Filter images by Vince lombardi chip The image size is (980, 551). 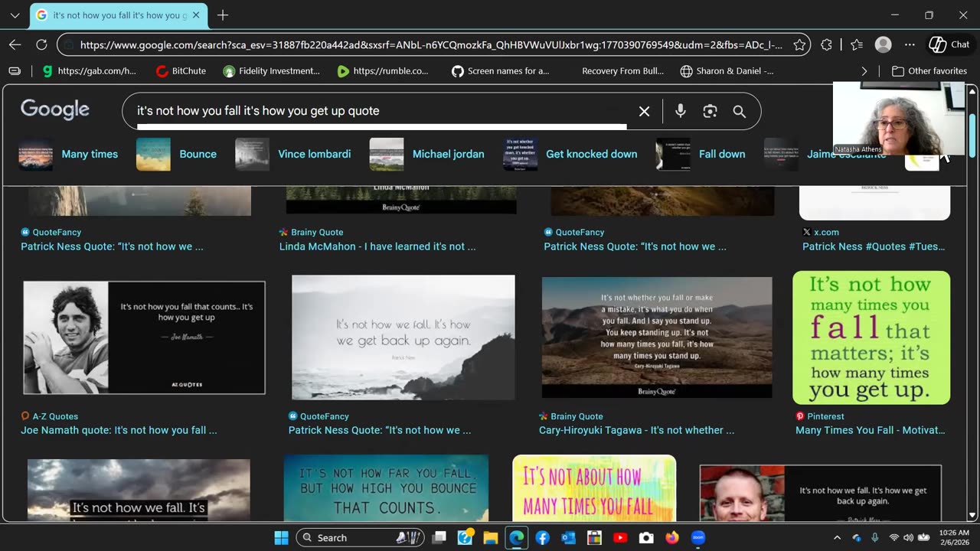coord(293,154)
